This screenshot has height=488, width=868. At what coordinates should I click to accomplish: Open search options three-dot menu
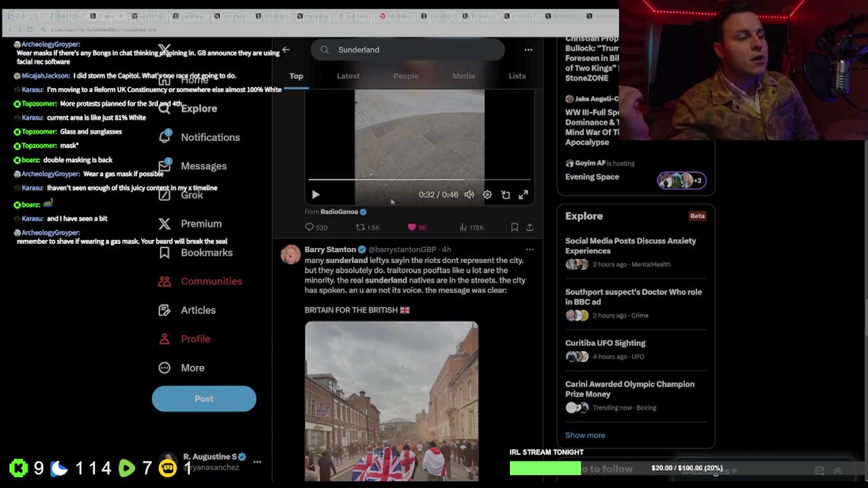coord(528,49)
